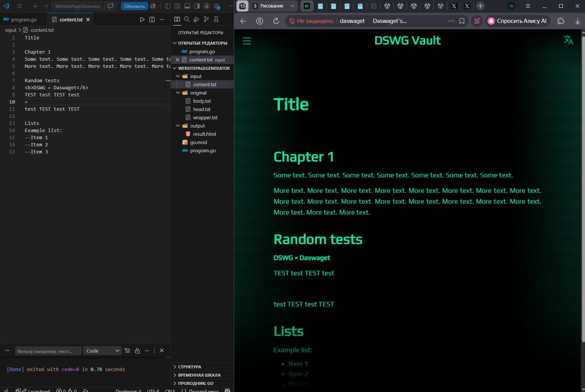This screenshot has width=585, height=392.
Task: Open the VS Code hamburger menu
Action: (x=20, y=6)
